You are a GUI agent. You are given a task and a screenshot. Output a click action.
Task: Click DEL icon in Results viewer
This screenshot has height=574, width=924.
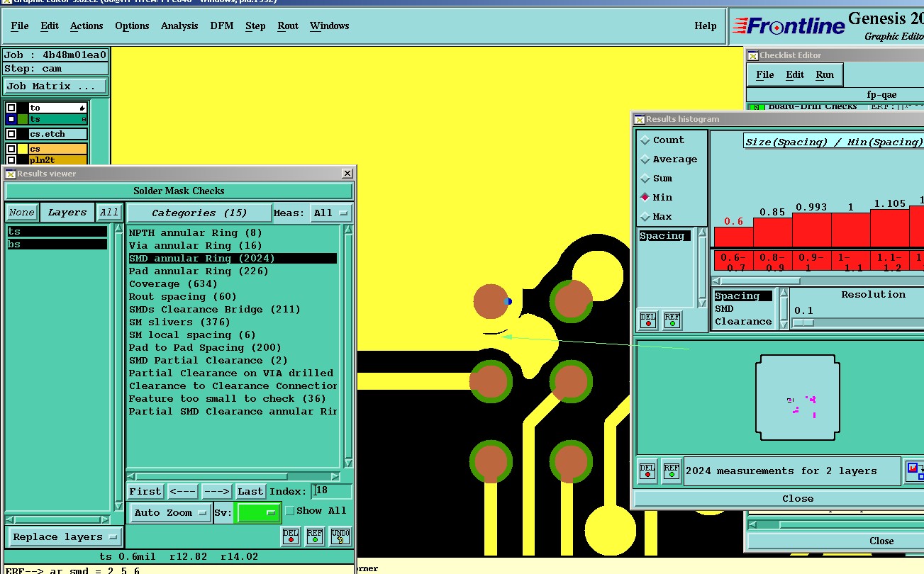[x=291, y=536]
